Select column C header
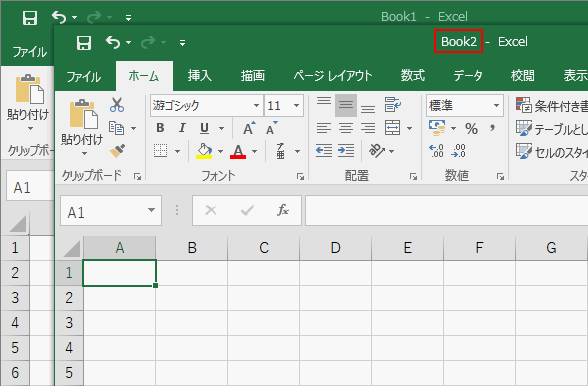The width and height of the screenshot is (588, 386). point(264,248)
